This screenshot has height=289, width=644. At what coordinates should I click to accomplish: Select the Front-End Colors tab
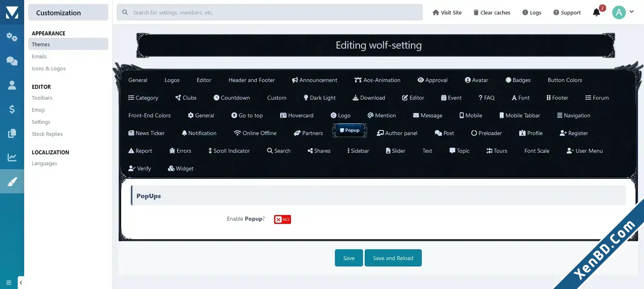tap(149, 115)
